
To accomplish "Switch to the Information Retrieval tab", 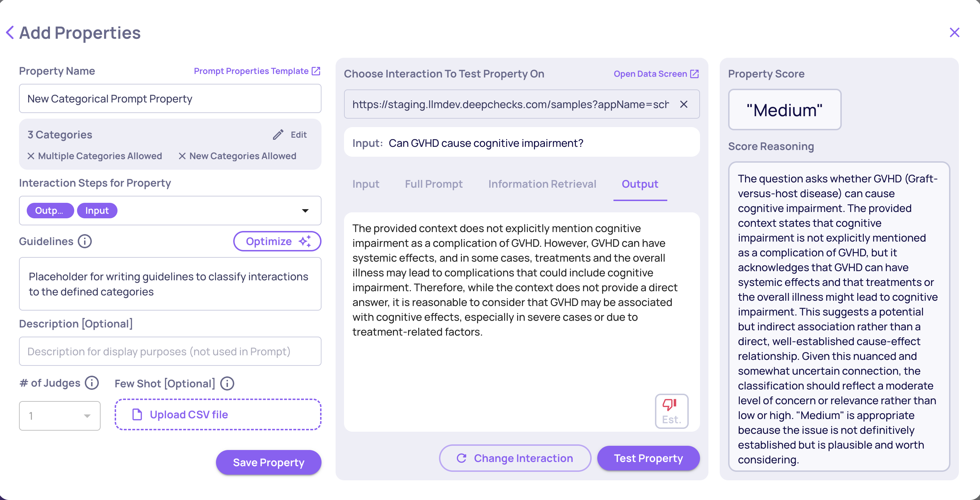I will [542, 184].
